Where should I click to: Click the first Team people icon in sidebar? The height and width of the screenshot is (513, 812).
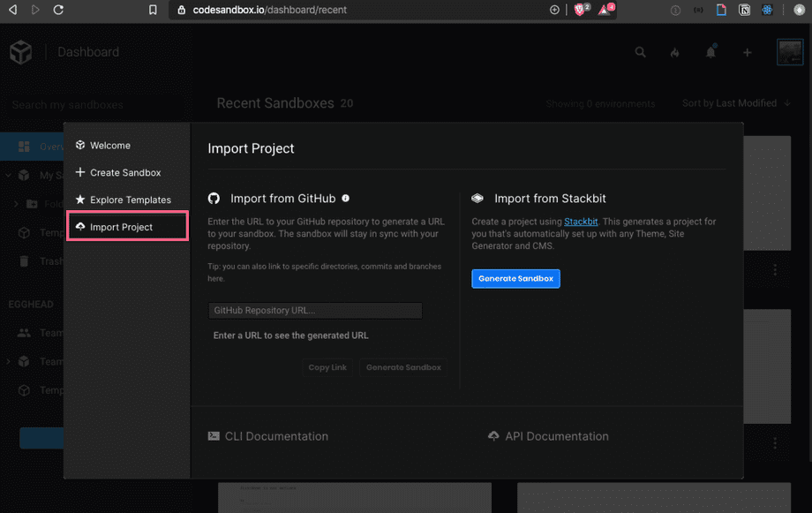[24, 333]
